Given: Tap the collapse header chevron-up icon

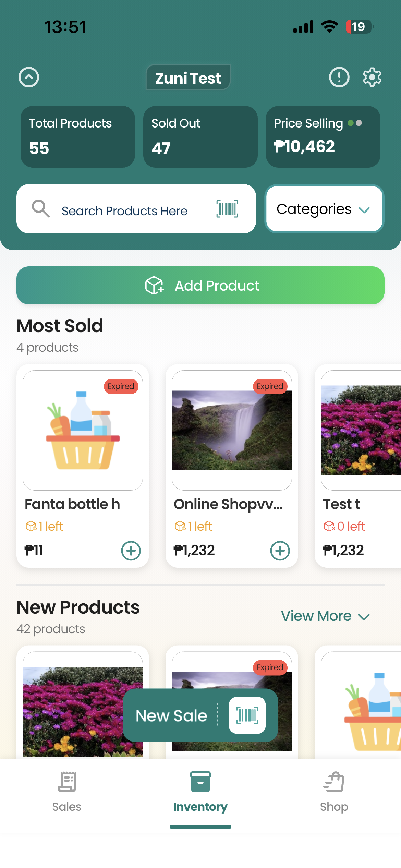Looking at the screenshot, I should point(29,77).
